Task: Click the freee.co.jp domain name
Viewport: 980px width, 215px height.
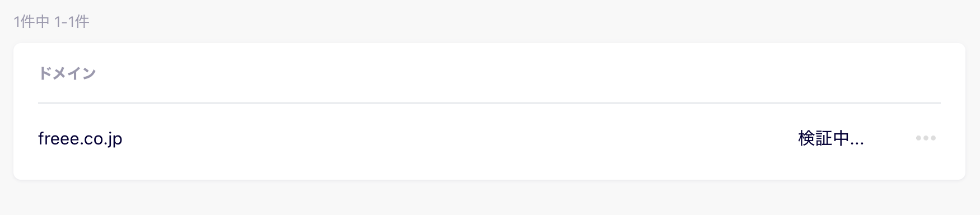Action: tap(80, 138)
